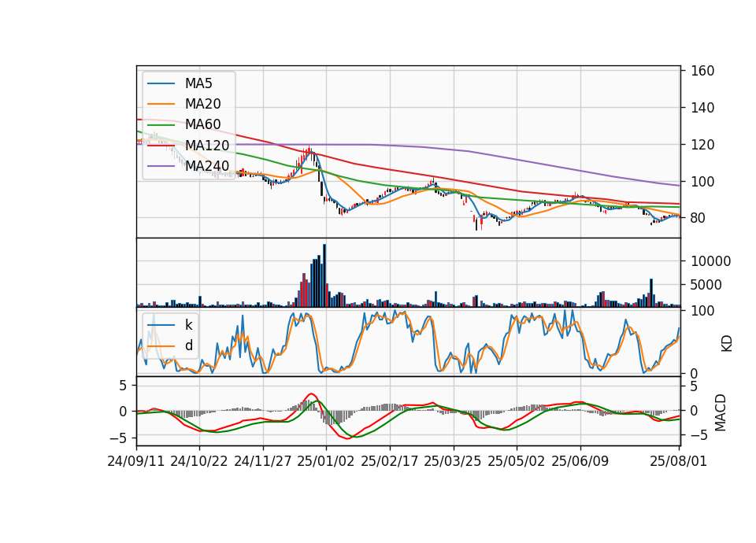The image size is (756, 543).
Task: Click the 25/05/02 date label
Action: click(517, 461)
